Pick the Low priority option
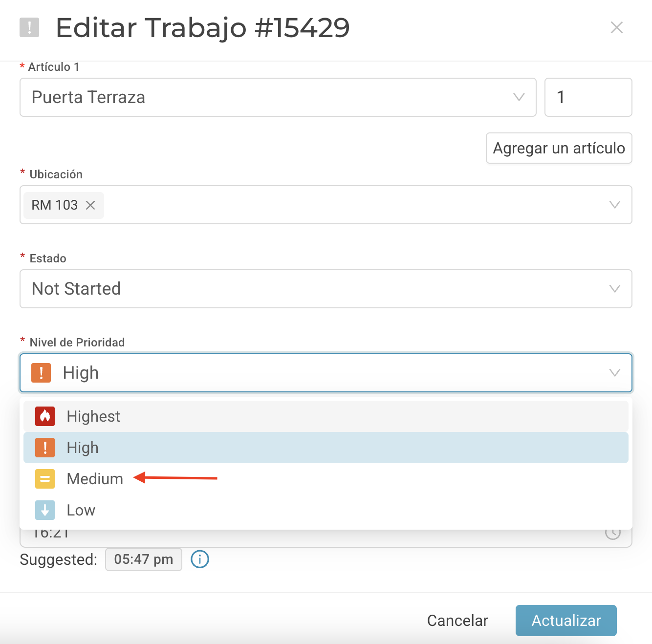This screenshot has width=652, height=644. tap(326, 510)
